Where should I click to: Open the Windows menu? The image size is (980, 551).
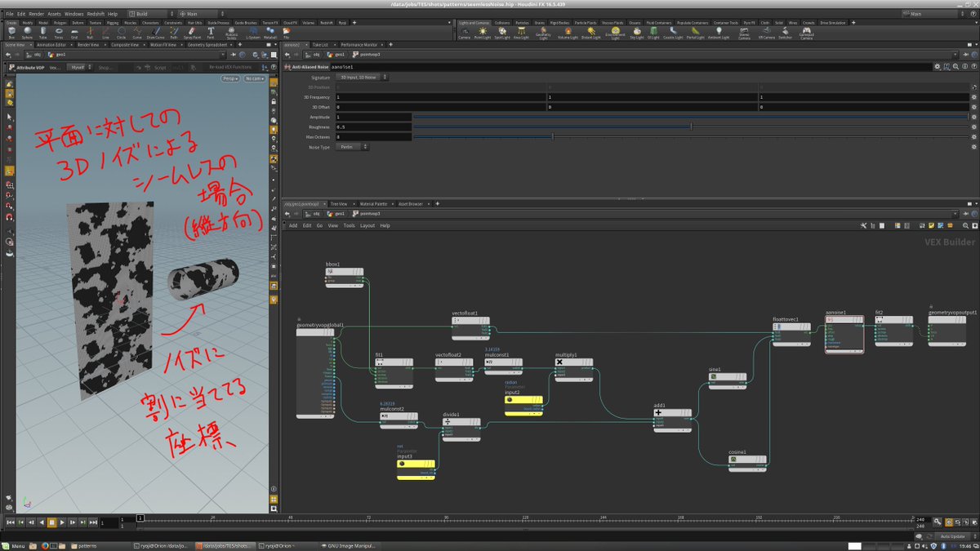click(x=73, y=14)
